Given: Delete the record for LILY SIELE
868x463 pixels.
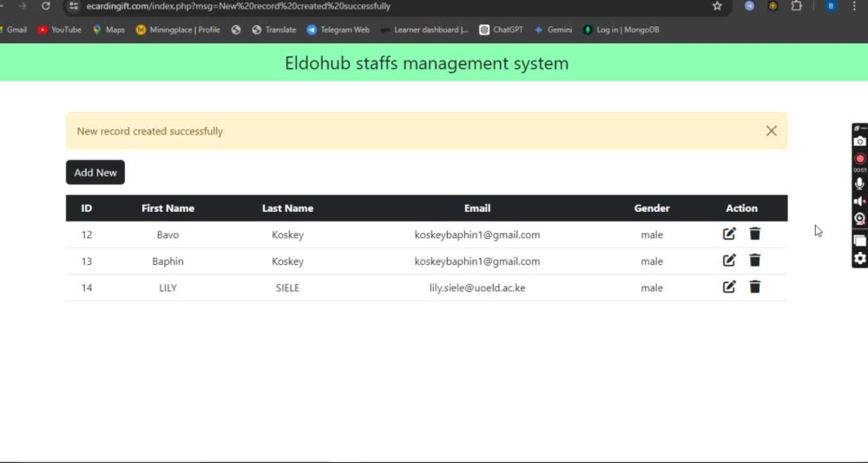Looking at the screenshot, I should [x=754, y=287].
